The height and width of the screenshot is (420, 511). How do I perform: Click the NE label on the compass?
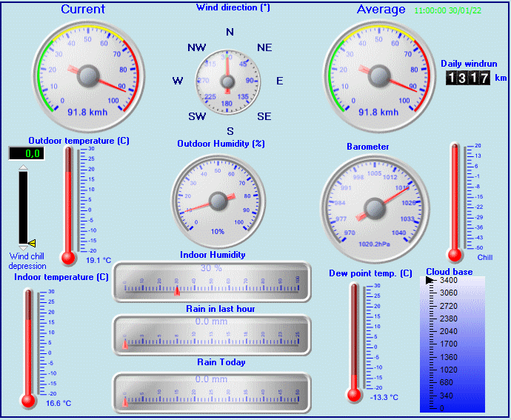click(264, 47)
